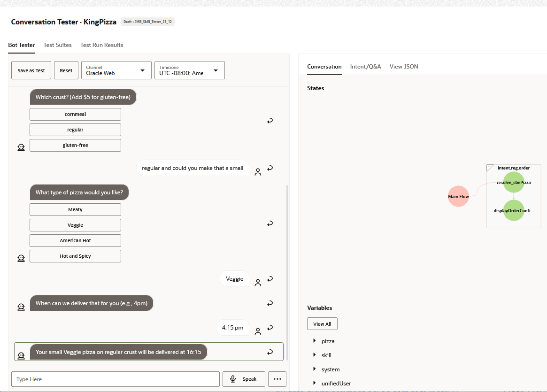This screenshot has height=392, width=547.
Task: Click View All under Variables
Action: [323, 323]
